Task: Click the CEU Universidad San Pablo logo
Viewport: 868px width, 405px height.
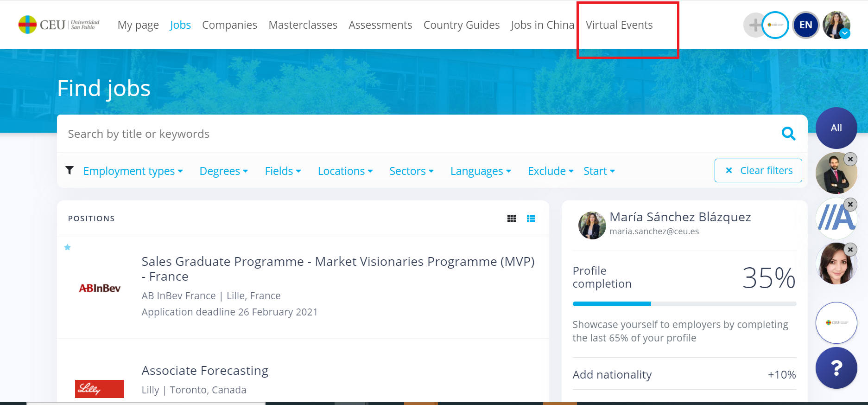Action: [59, 25]
